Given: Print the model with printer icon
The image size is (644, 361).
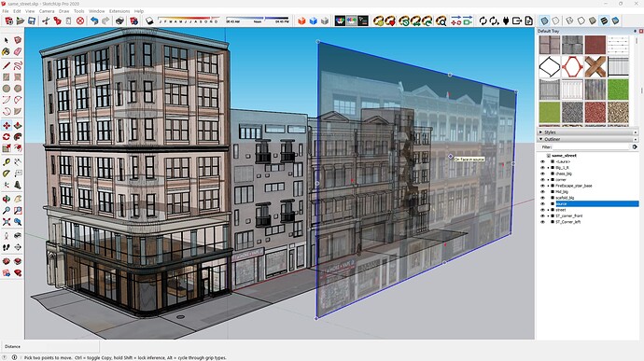Looking at the screenshot, I should 119,21.
